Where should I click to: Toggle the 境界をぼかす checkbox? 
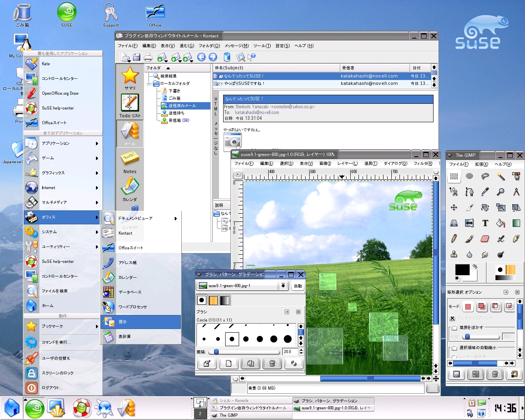(x=454, y=328)
